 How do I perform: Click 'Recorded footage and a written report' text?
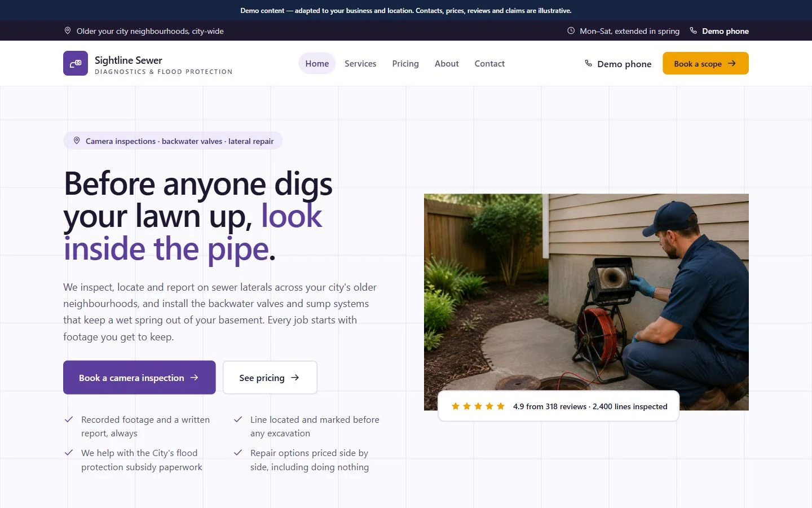(x=145, y=426)
